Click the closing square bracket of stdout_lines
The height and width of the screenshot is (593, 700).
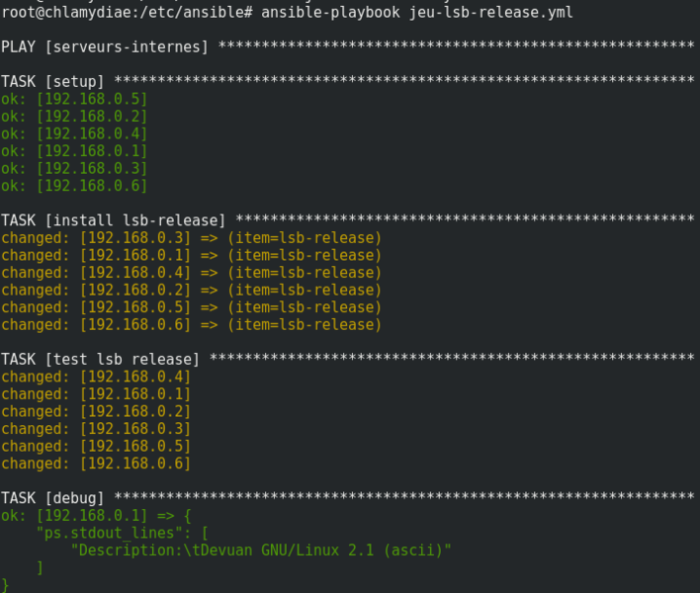(40, 567)
